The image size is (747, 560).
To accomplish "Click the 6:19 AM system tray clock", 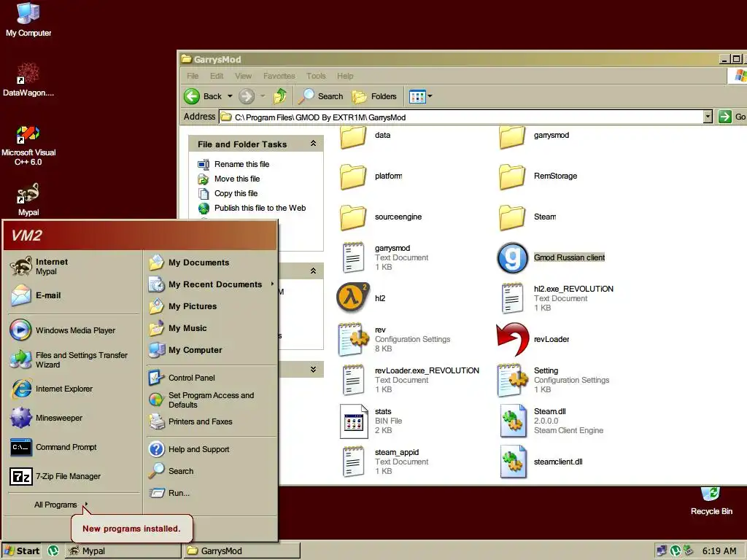I will [x=719, y=551].
